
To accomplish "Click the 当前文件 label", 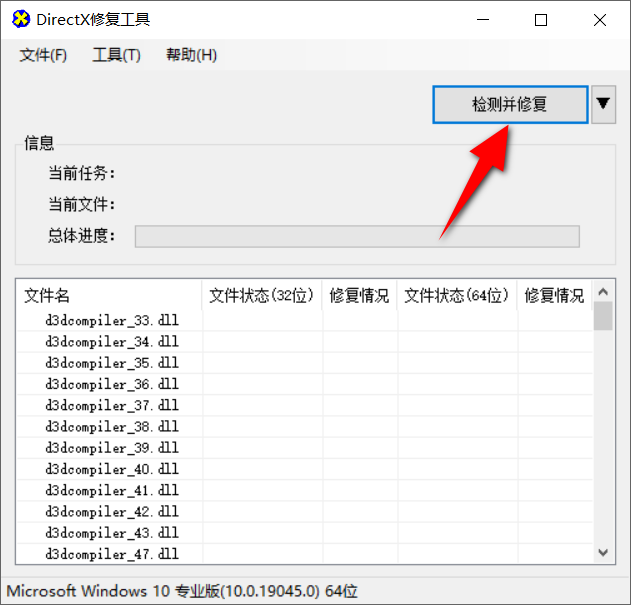I will [82, 204].
